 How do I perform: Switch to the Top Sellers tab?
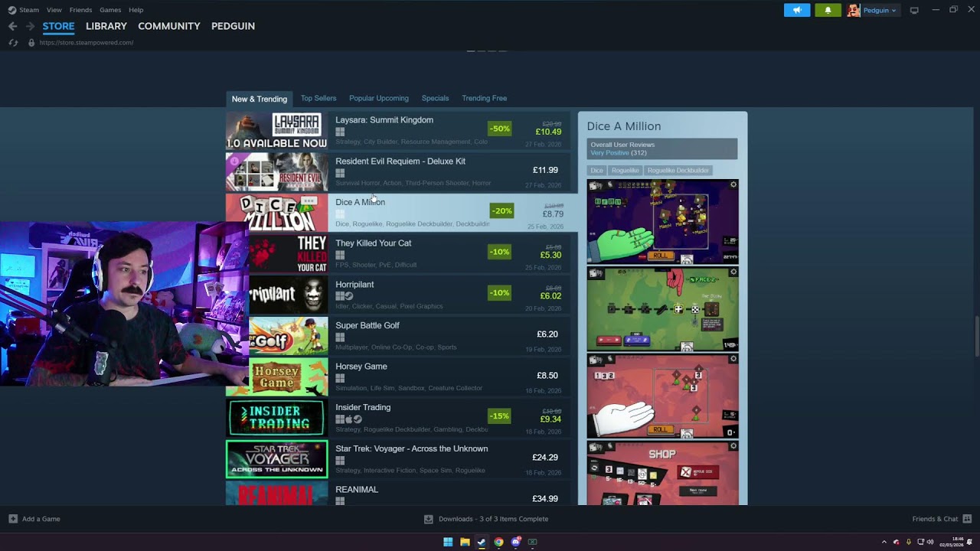pos(318,98)
